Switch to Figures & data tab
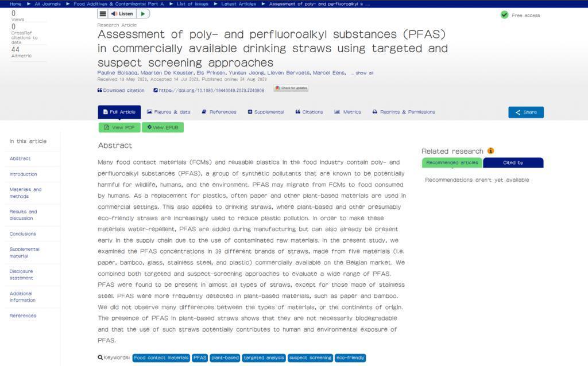This screenshot has height=366, width=588. point(168,112)
